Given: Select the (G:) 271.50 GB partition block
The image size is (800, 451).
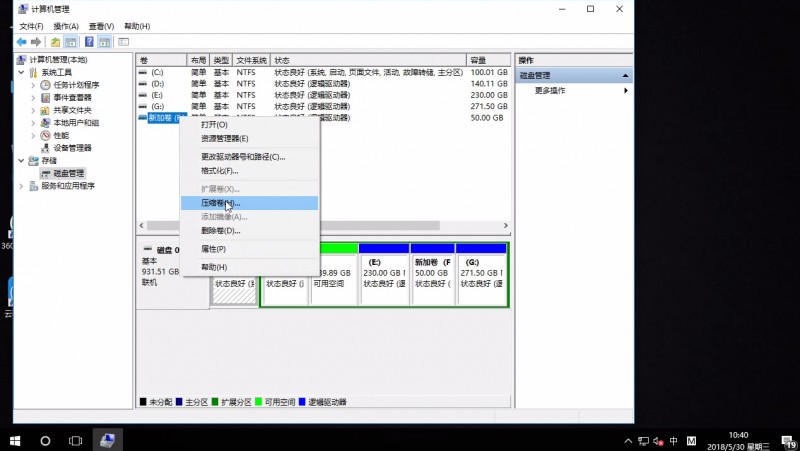Looking at the screenshot, I should tap(481, 274).
